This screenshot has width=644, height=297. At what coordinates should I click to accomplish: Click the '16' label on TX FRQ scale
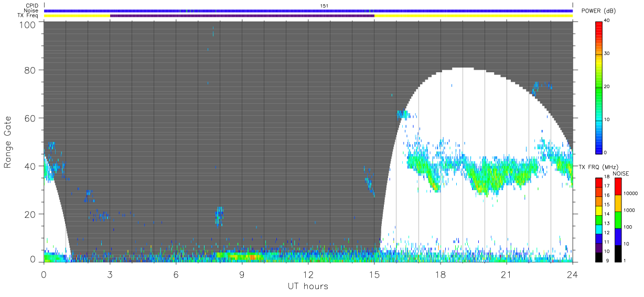click(x=607, y=195)
